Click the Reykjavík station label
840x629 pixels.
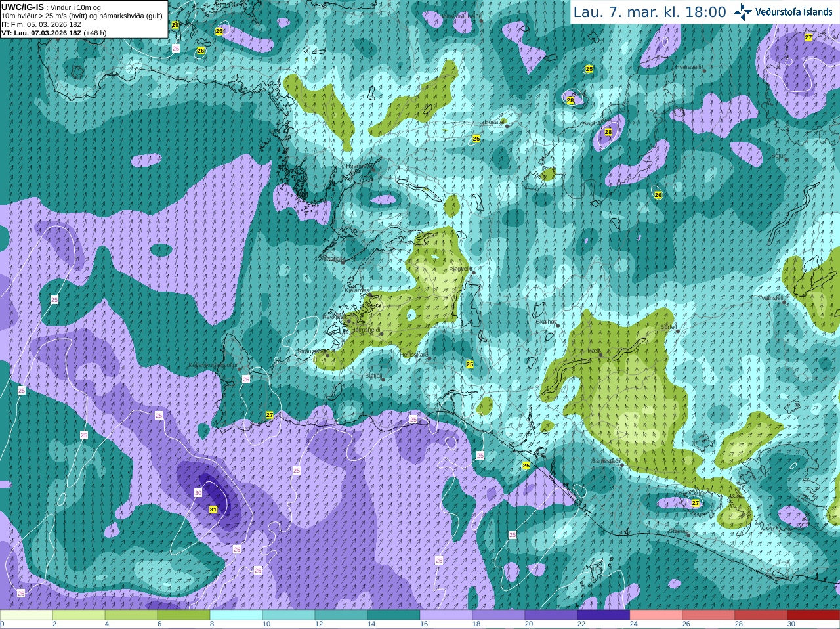coord(335,317)
